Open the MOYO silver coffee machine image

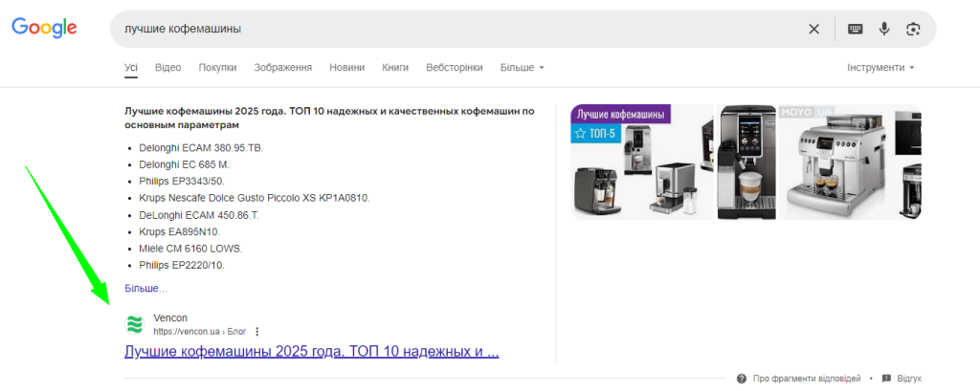835,163
